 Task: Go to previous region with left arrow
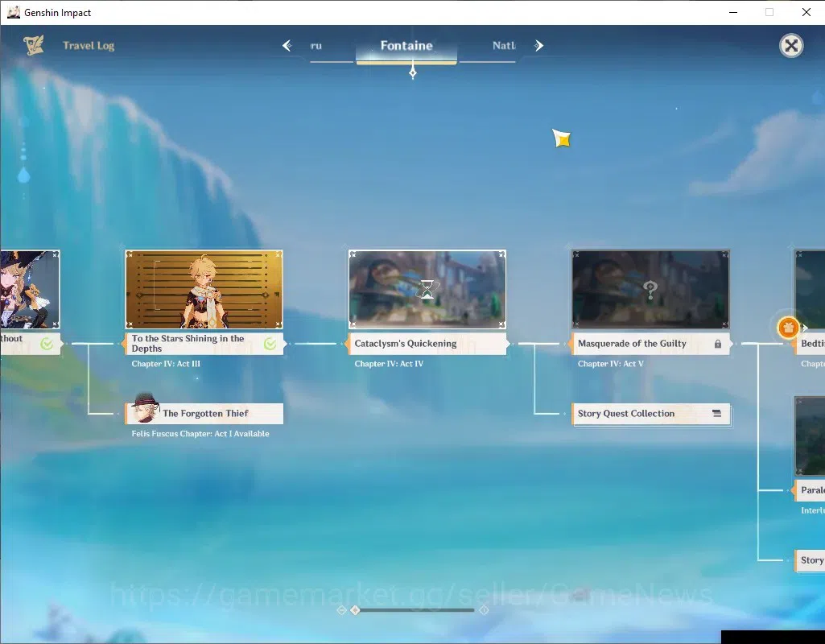[x=287, y=46]
